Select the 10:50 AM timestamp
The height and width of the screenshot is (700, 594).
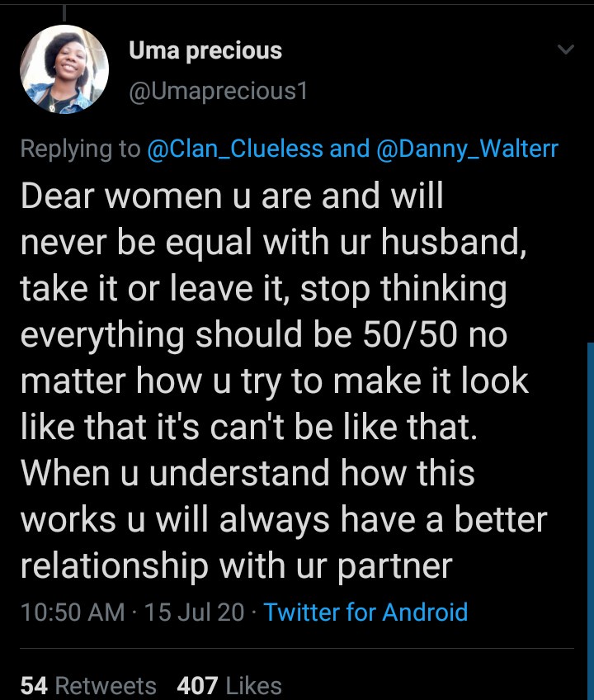[73, 612]
